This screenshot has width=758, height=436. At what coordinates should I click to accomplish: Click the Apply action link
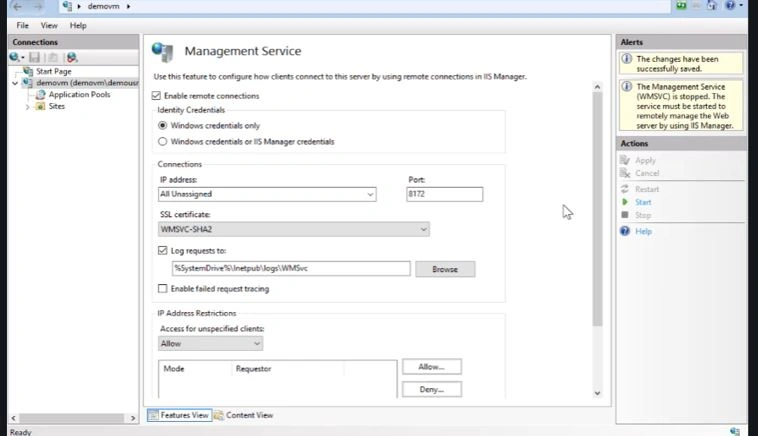point(645,160)
